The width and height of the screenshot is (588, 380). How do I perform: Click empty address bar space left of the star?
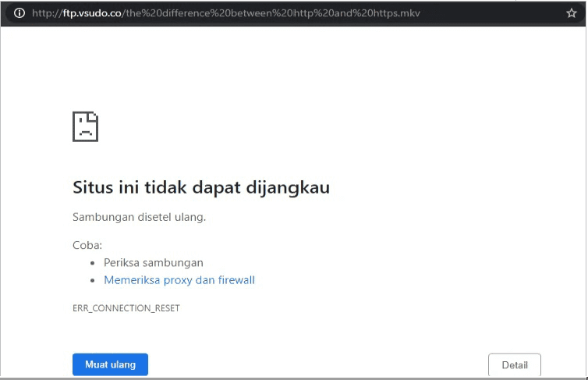(x=491, y=13)
